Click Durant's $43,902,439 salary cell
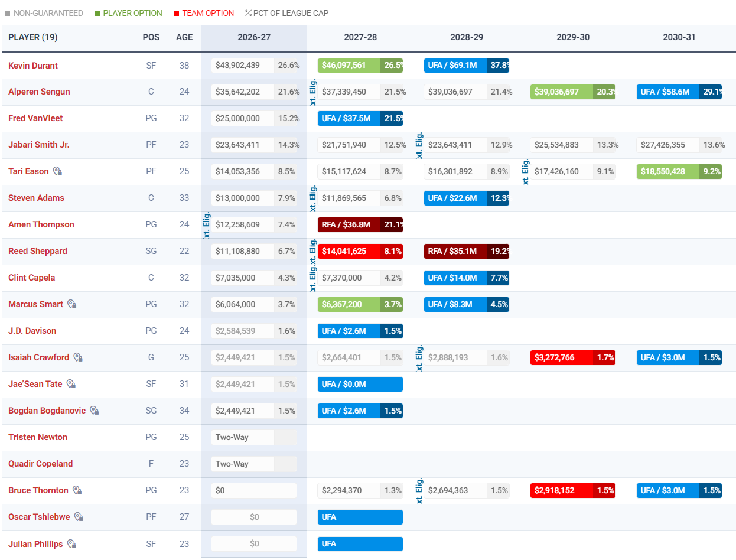The image size is (736, 560). (243, 66)
